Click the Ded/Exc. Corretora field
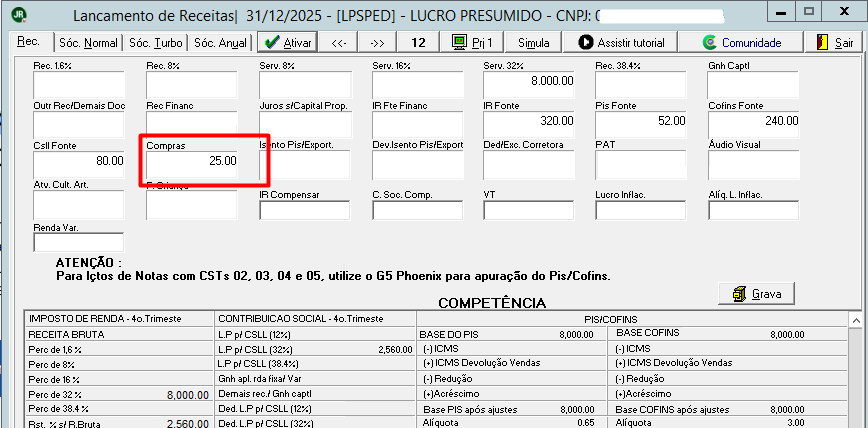The height and width of the screenshot is (428, 868). click(x=530, y=165)
